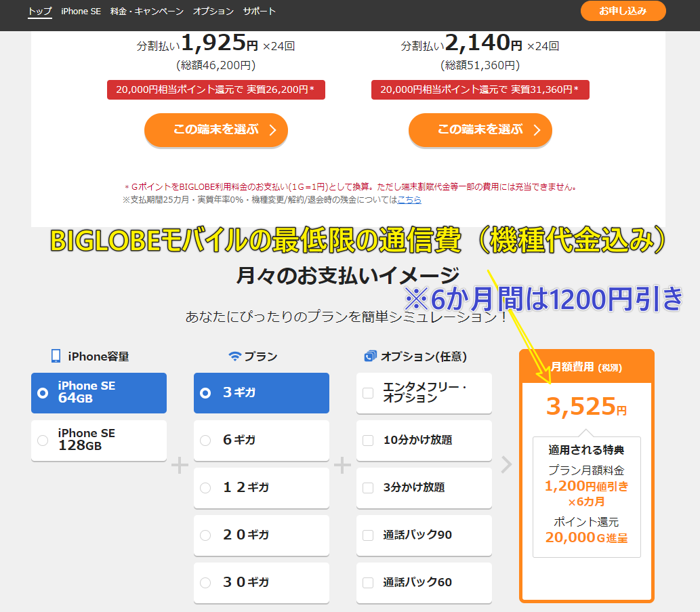Choose the 6ギガ plan

click(261, 440)
